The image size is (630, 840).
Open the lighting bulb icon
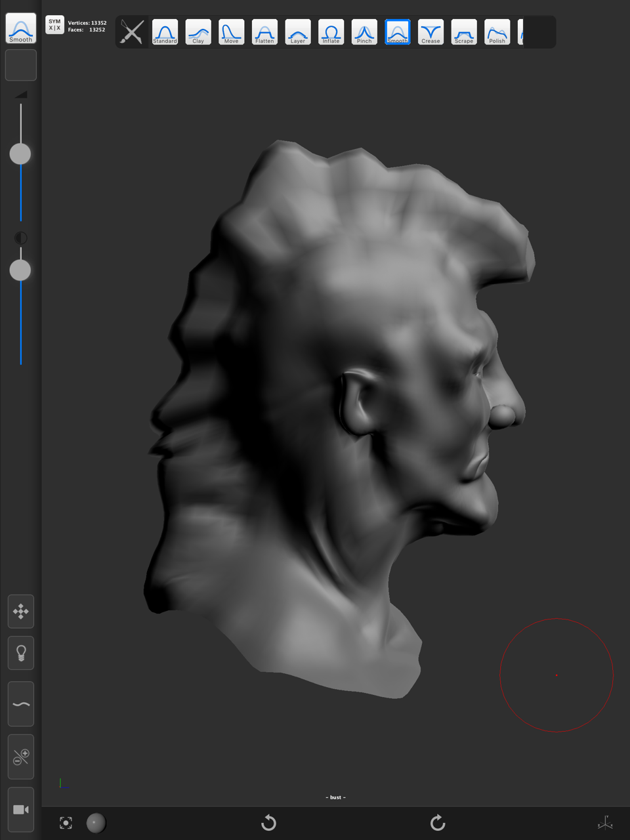21,653
